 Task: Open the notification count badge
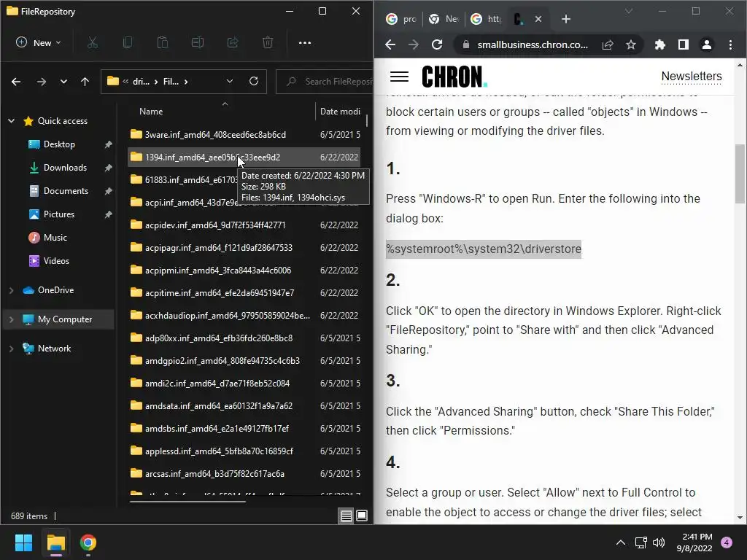[727, 542]
